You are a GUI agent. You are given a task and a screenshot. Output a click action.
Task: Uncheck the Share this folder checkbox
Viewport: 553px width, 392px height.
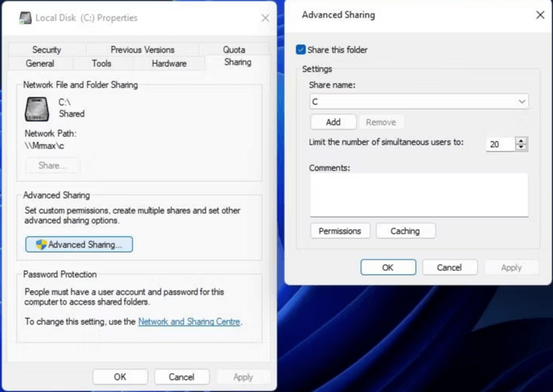301,49
